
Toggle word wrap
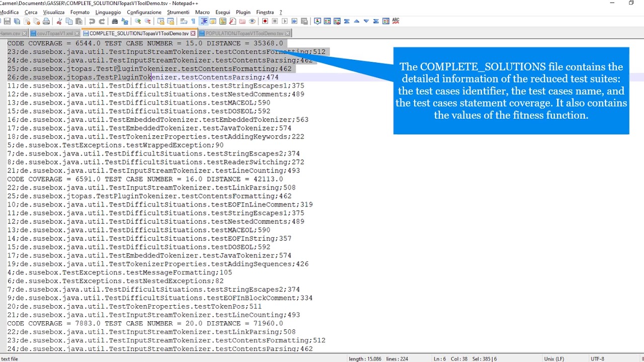click(184, 21)
